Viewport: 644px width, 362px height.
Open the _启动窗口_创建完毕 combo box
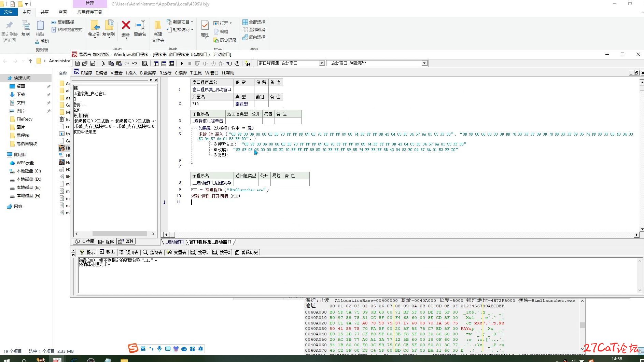(x=424, y=63)
